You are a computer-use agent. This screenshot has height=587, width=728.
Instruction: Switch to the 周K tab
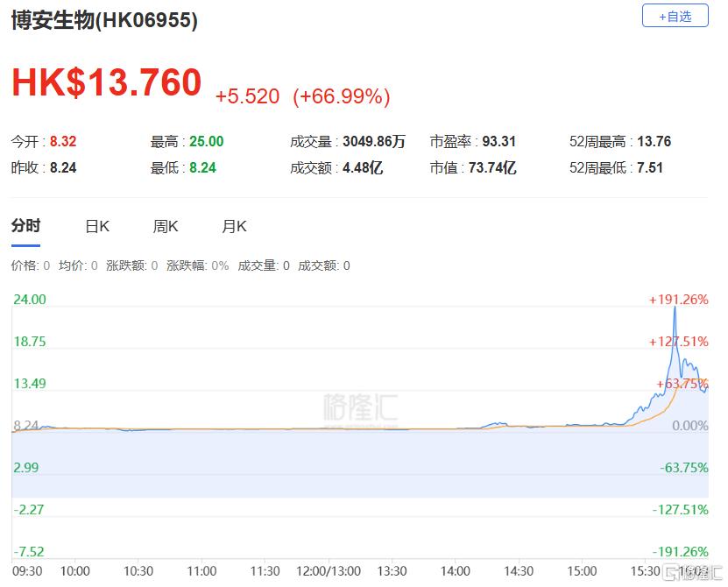pos(166,226)
